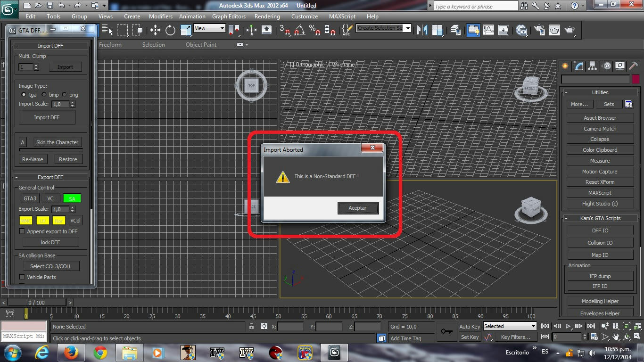
Task: Click the Aceptar button in Import Aborted dialog
Action: click(x=357, y=208)
